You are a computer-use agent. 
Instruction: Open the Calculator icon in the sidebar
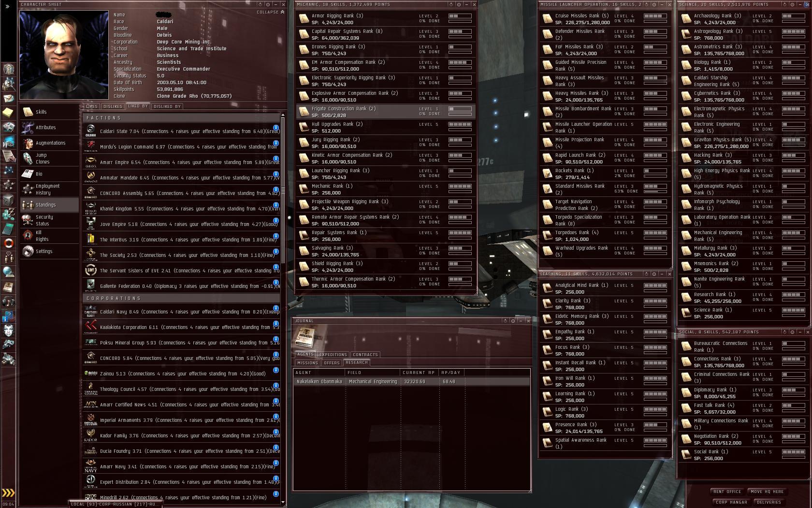pos(8,228)
